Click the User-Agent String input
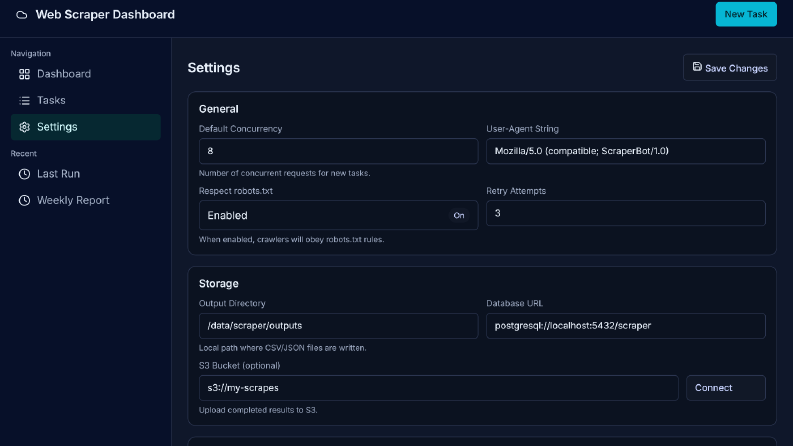 (626, 151)
